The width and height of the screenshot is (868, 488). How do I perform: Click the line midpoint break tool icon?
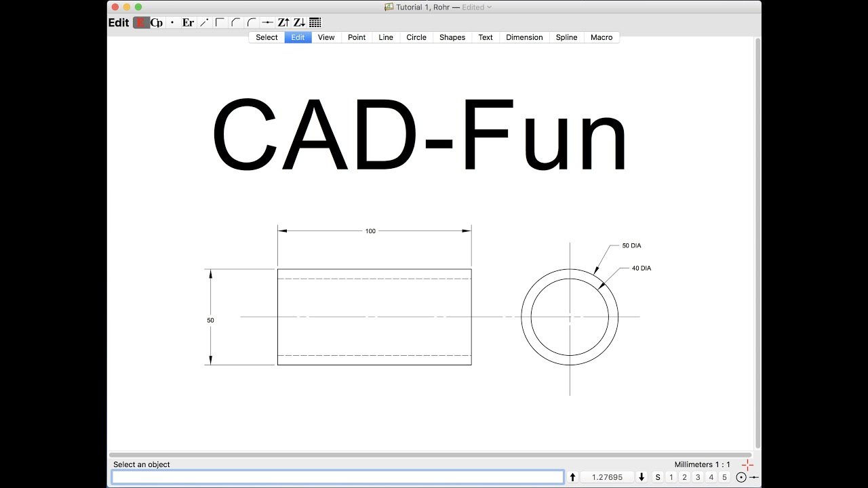(267, 22)
